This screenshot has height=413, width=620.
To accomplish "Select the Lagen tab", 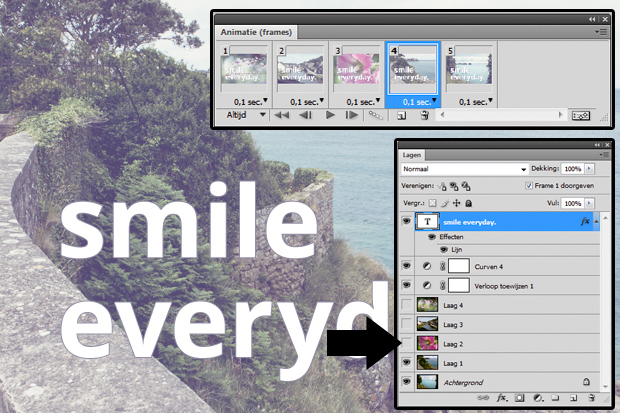I will [412, 155].
